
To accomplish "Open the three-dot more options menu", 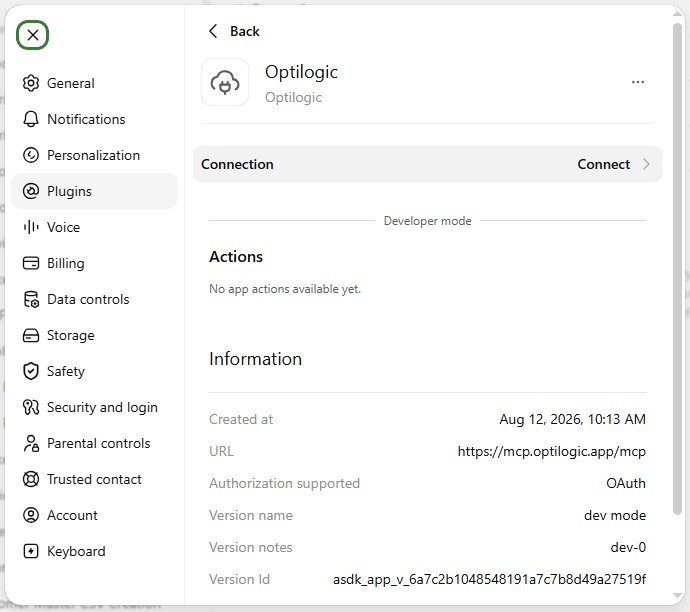I will 638,82.
